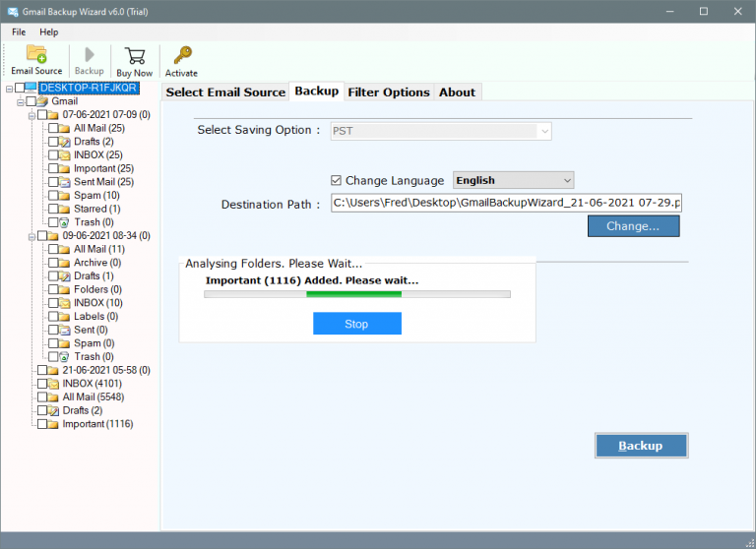Switch to Select Email Source tab
Image resolution: width=756 pixels, height=549 pixels.
click(x=225, y=92)
